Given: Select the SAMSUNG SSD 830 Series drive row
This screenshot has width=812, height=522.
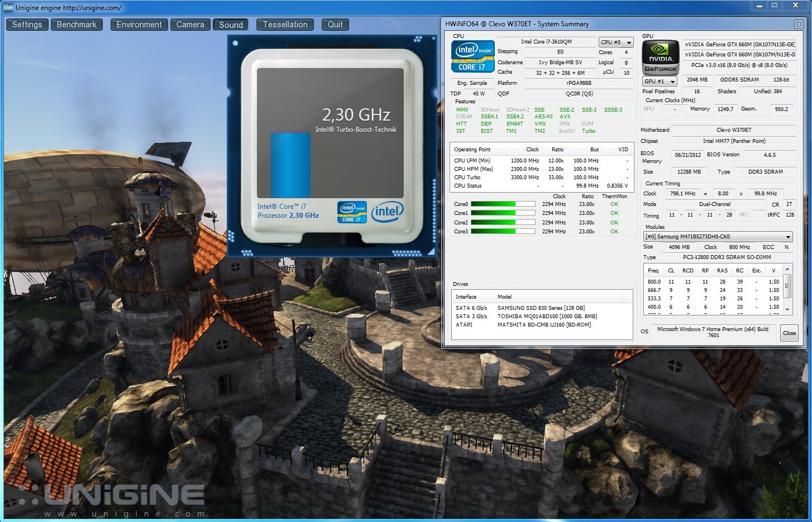Looking at the screenshot, I should [x=542, y=308].
